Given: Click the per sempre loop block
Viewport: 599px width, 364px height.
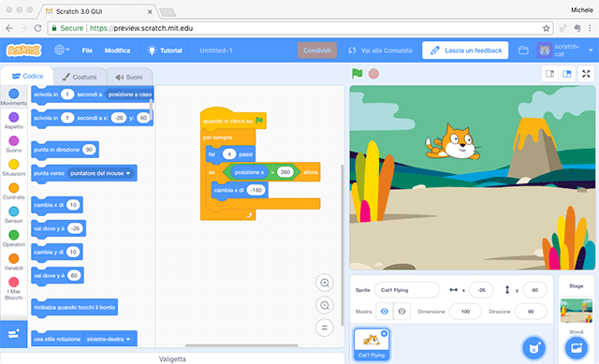Looking at the screenshot, I should pyautogui.click(x=218, y=138).
